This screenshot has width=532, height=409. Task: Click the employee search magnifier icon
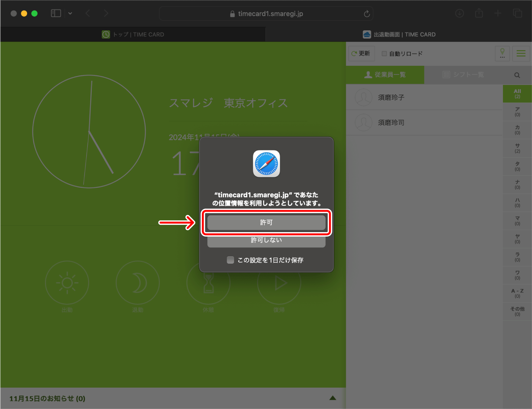click(x=517, y=75)
